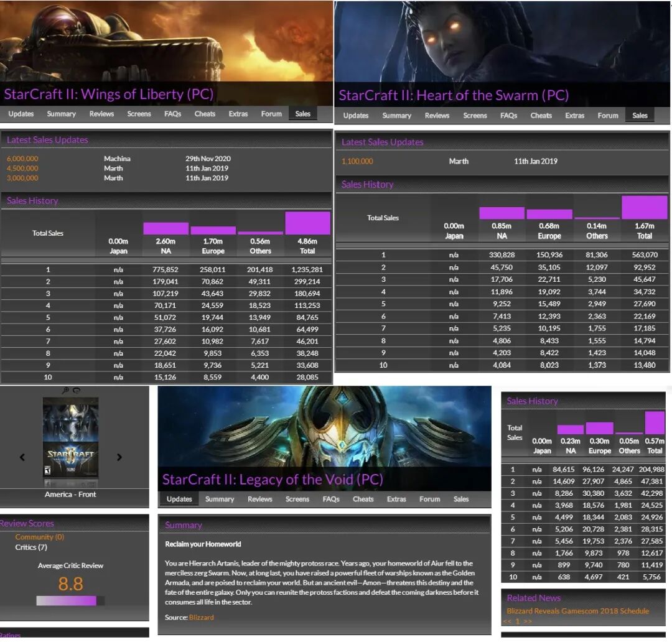Click Heart of the Swarm NA value 330,828
The width and height of the screenshot is (672, 642).
coord(502,254)
